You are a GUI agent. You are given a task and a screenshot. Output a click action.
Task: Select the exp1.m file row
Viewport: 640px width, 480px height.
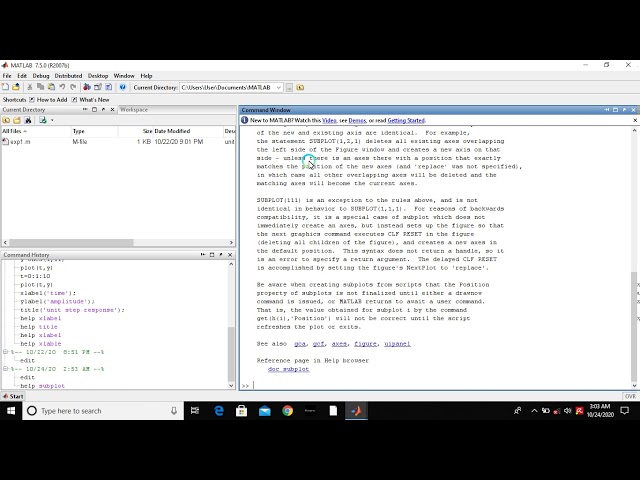118,142
